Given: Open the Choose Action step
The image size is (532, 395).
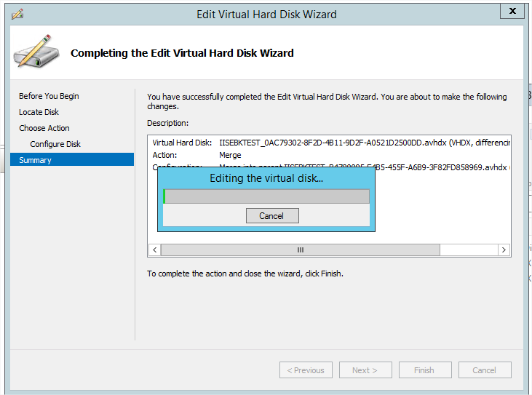Looking at the screenshot, I should [x=44, y=128].
